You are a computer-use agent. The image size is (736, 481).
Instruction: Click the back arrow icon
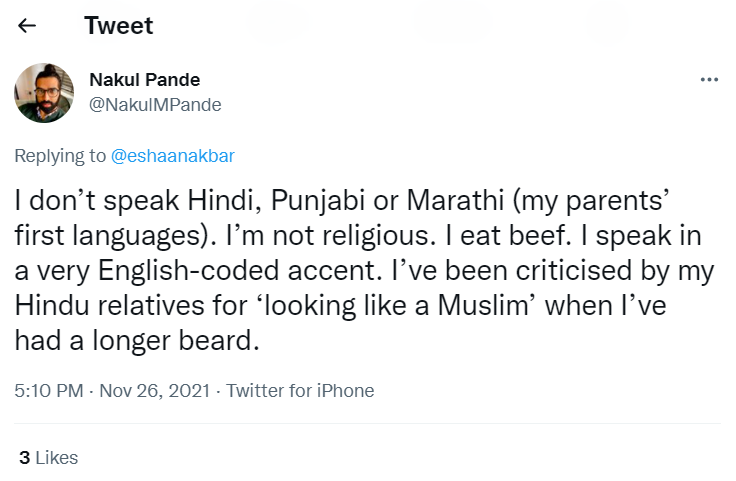[x=27, y=27]
